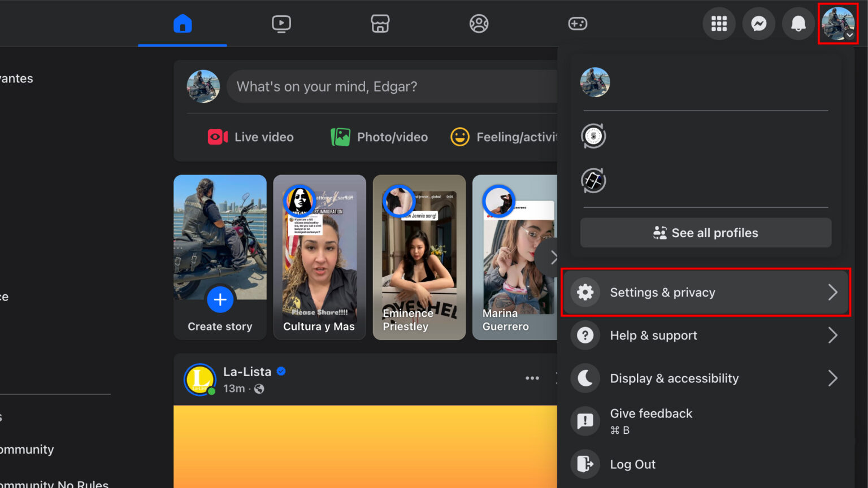The image size is (868, 488).
Task: Open Marketplace from the top navigation
Action: coord(380,23)
